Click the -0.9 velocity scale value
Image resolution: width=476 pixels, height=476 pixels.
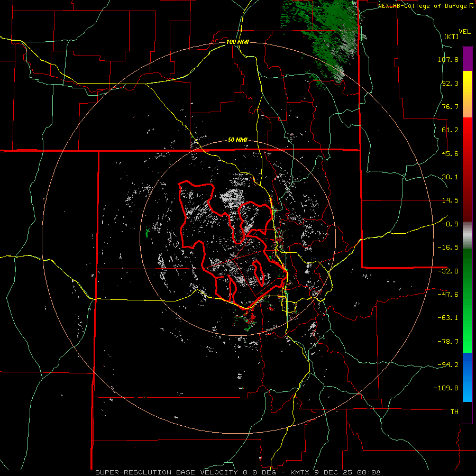(x=450, y=224)
